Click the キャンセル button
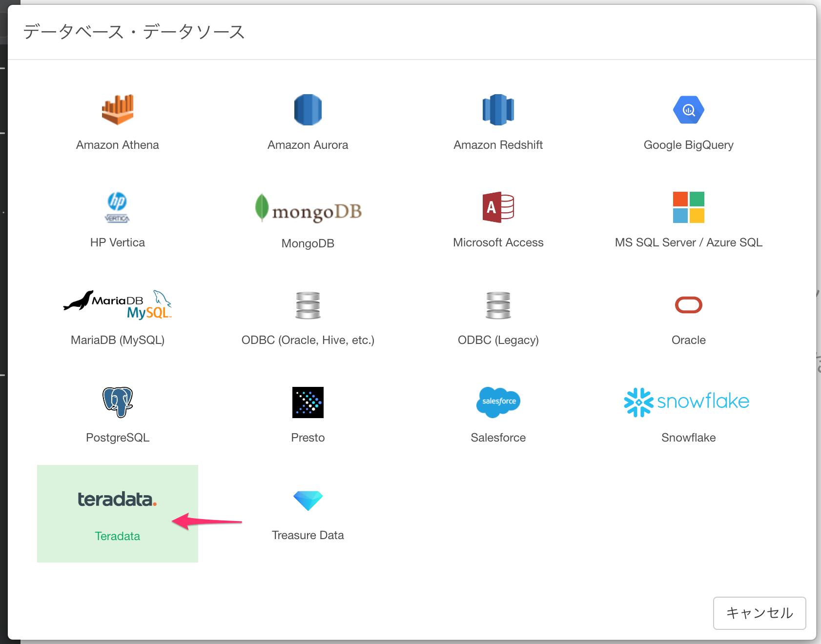 click(759, 613)
